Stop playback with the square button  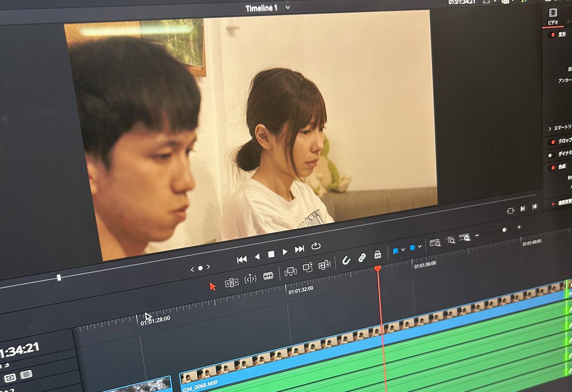pos(271,254)
